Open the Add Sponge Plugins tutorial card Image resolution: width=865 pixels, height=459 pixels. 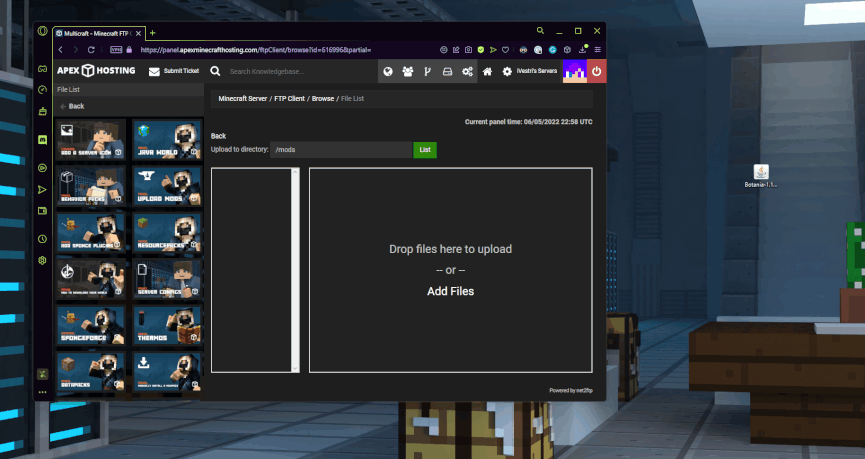[x=91, y=233]
